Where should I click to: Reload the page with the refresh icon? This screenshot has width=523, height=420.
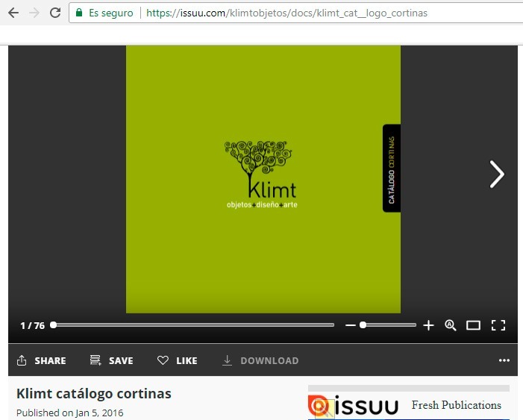tap(55, 13)
